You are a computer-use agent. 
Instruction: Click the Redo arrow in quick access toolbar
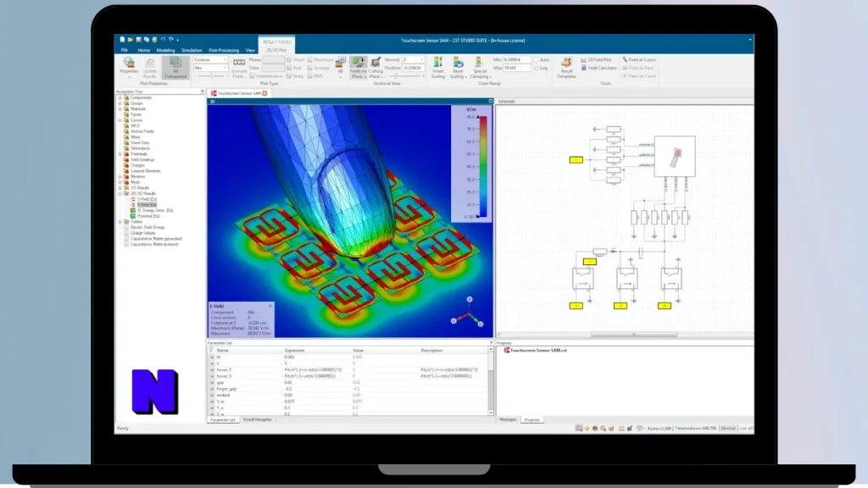pos(171,40)
